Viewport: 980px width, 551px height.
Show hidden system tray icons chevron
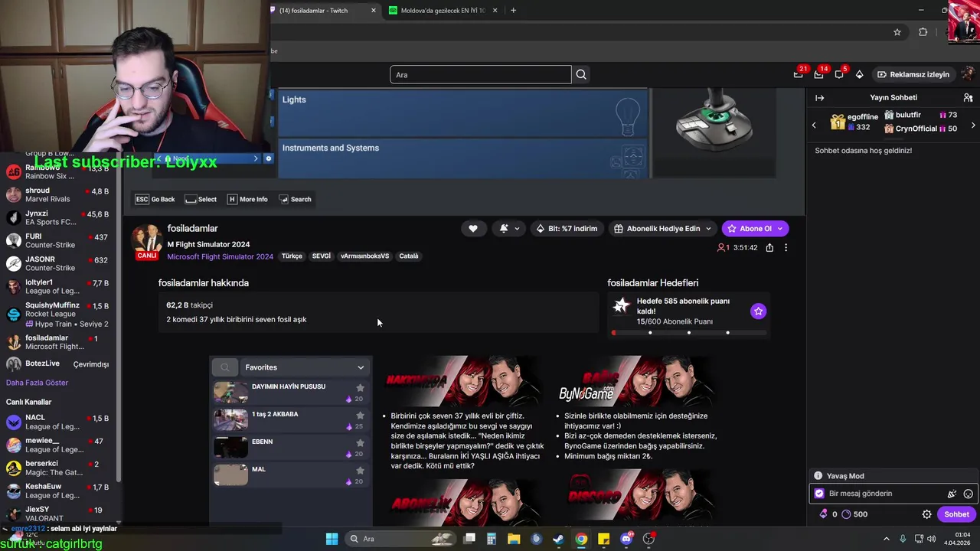887,539
